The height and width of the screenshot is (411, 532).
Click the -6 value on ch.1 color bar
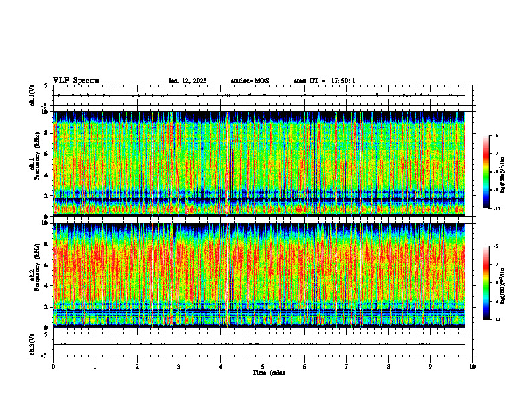click(x=496, y=135)
